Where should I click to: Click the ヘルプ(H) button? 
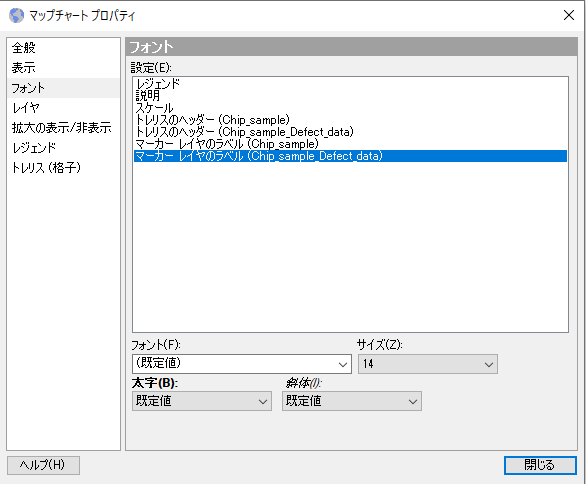pyautogui.click(x=43, y=465)
